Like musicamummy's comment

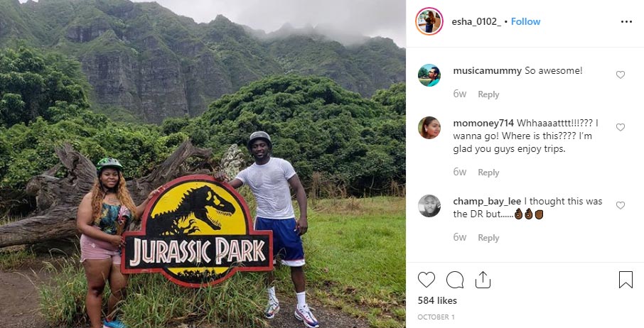click(620, 75)
